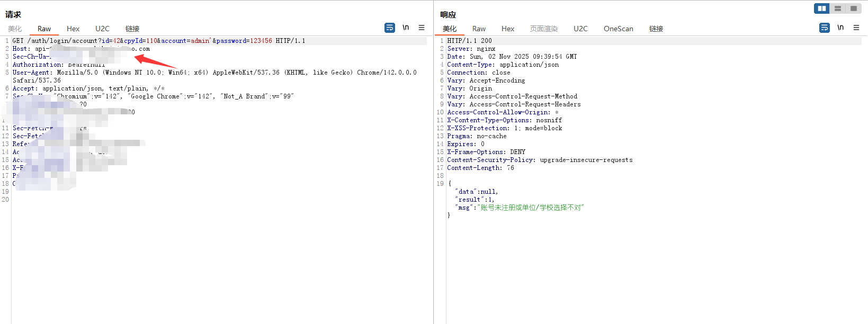Select the top-bottom stacked layout icon
This screenshot has width=868, height=324.
838,8
